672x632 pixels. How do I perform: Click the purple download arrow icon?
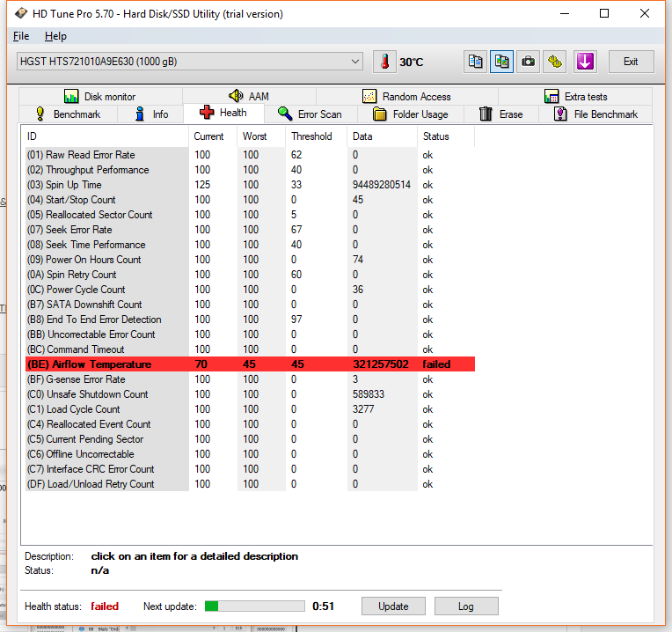pyautogui.click(x=585, y=62)
